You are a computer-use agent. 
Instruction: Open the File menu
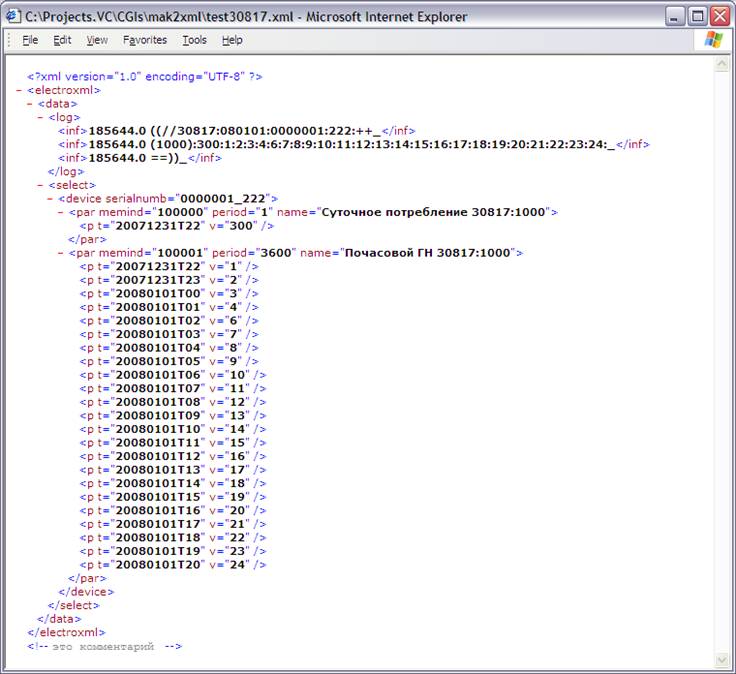(30, 40)
